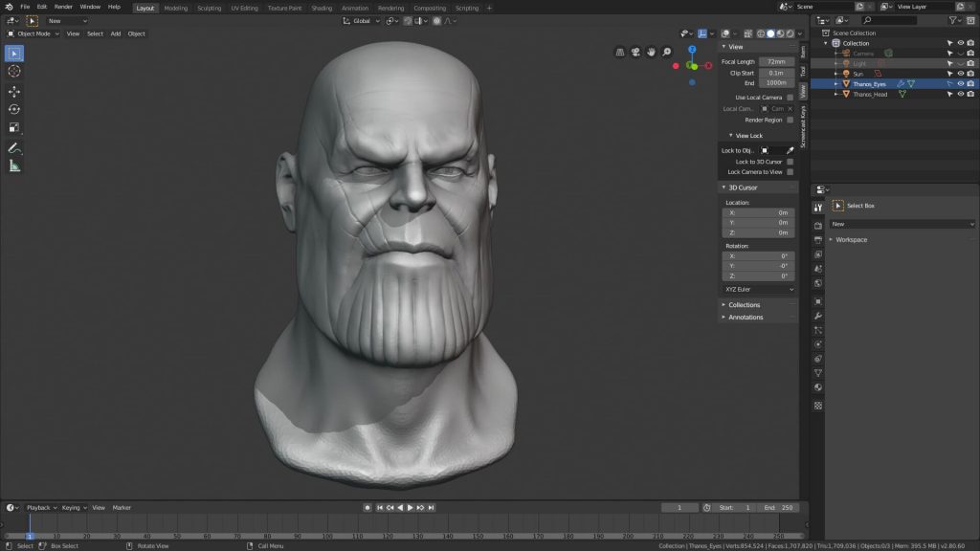980x551 pixels.
Task: Open the XYZ Euler rotation mode dropdown
Action: [x=759, y=289]
